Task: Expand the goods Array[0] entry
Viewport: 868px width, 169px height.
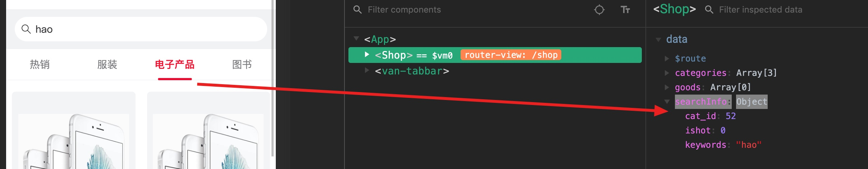Action: (x=667, y=87)
